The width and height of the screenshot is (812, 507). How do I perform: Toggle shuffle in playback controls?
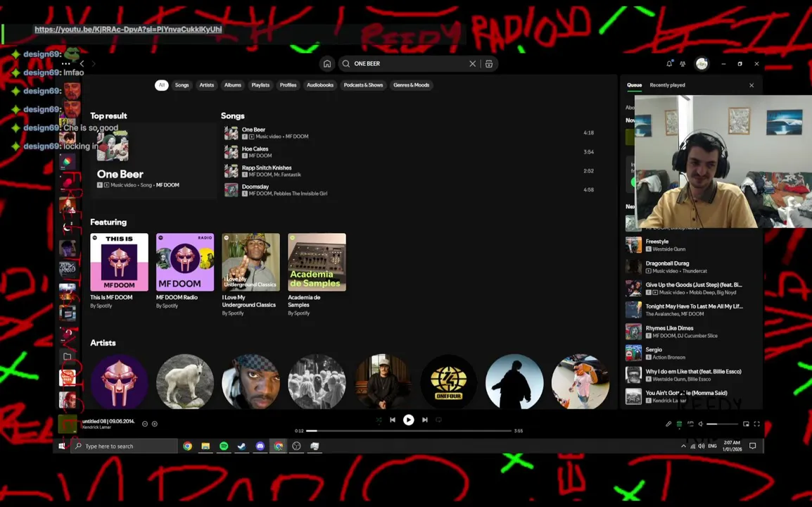(x=379, y=420)
